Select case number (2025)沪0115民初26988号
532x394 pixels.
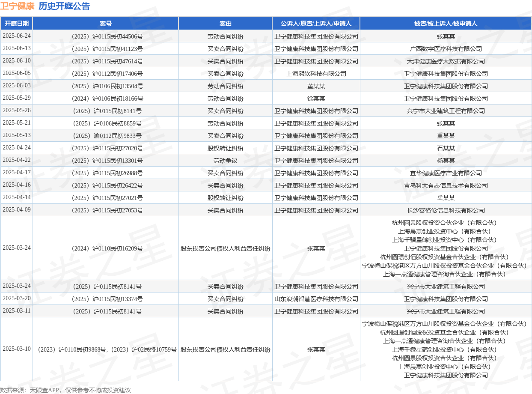[106, 173]
